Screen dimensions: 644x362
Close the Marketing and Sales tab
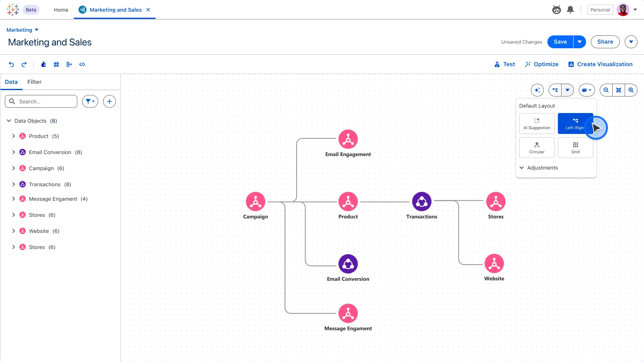148,10
